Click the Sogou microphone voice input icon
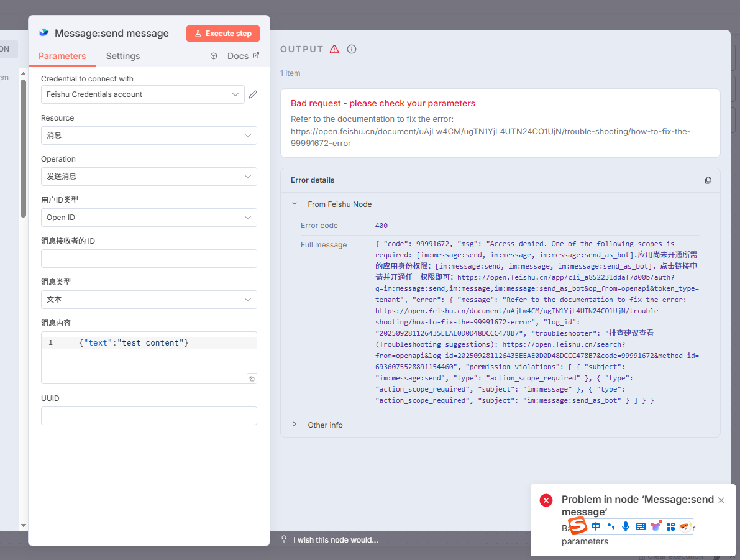This screenshot has width=740, height=560. click(625, 526)
